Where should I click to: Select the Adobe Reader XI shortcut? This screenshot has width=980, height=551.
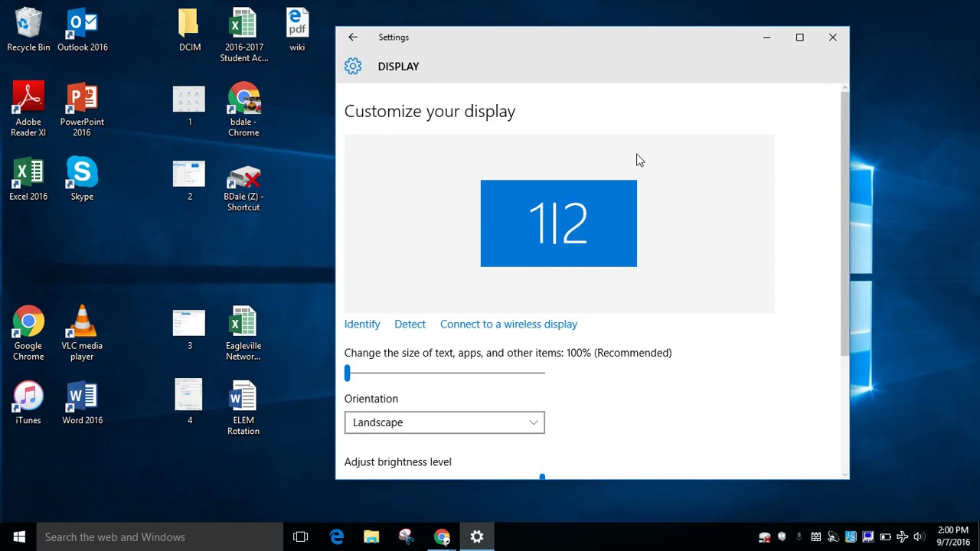[x=28, y=109]
